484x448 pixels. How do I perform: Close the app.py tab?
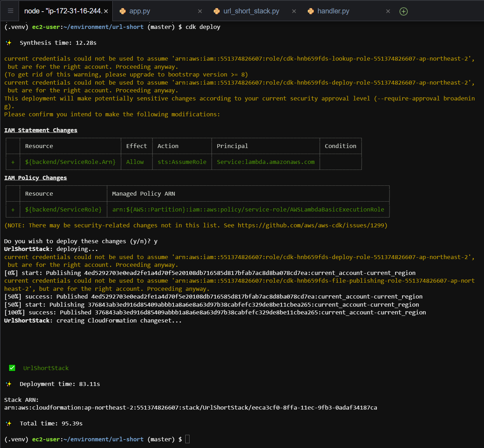[200, 11]
